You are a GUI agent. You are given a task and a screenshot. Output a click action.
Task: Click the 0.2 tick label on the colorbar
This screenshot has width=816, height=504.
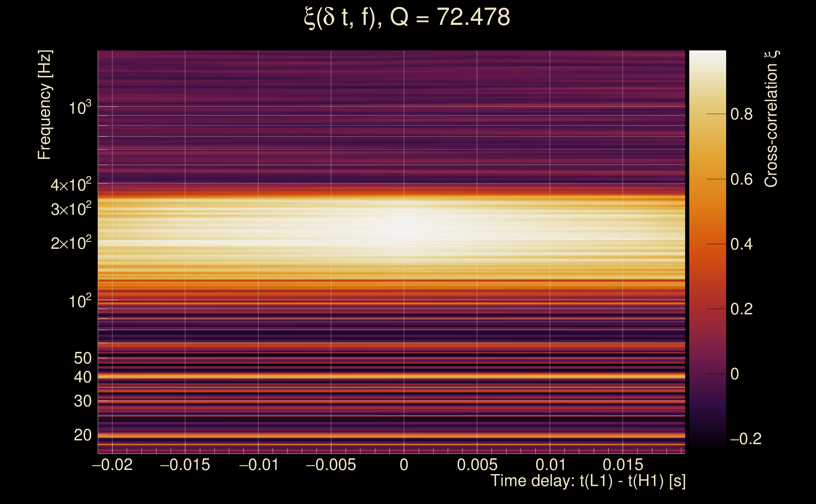click(x=741, y=309)
